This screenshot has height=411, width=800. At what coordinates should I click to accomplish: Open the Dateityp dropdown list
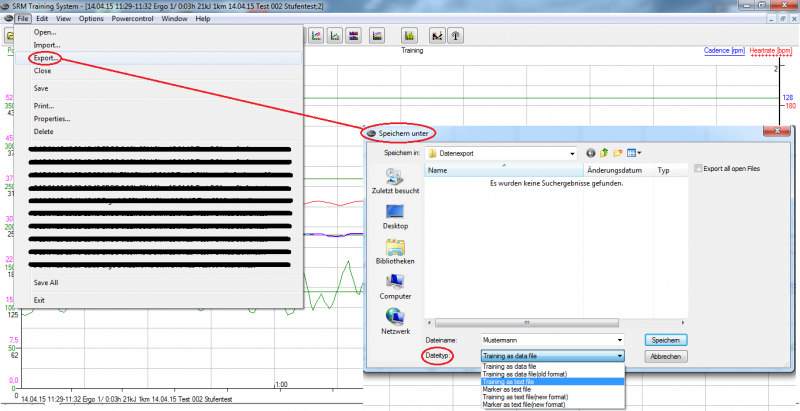tap(620, 356)
